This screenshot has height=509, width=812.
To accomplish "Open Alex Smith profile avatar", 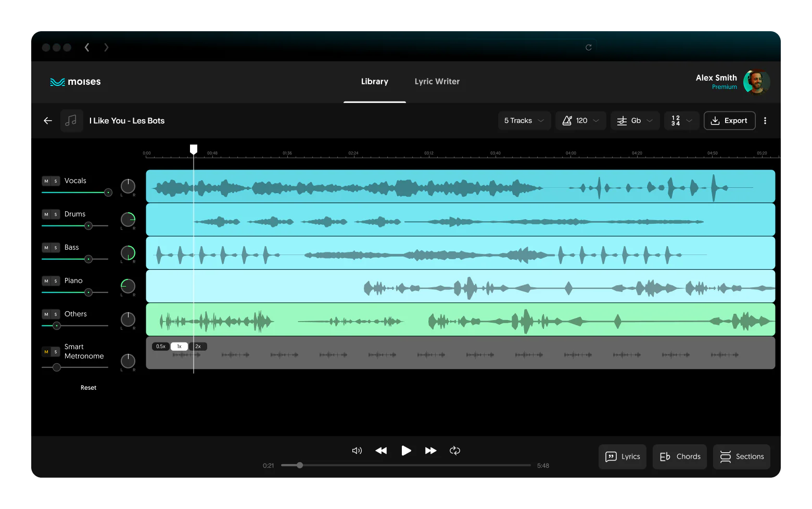I will (756, 82).
